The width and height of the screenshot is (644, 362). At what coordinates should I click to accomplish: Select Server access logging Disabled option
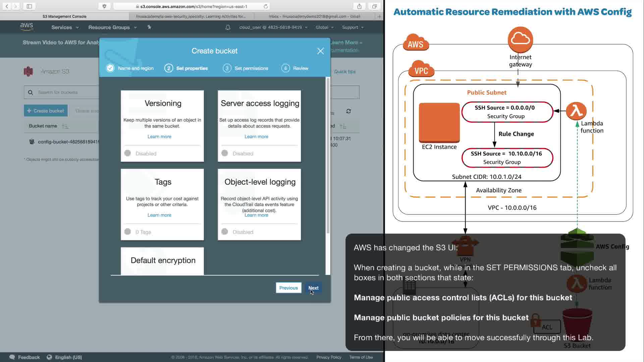[225, 153]
